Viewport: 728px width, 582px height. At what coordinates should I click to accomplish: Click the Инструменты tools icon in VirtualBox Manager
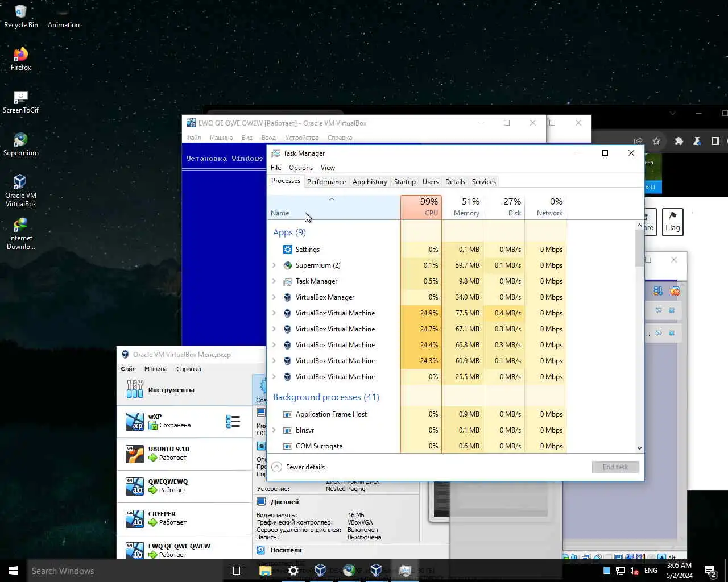[x=135, y=389]
